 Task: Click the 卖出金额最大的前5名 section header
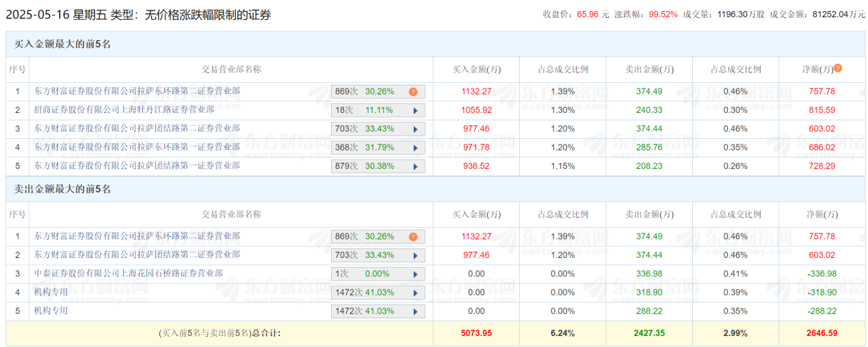point(63,189)
